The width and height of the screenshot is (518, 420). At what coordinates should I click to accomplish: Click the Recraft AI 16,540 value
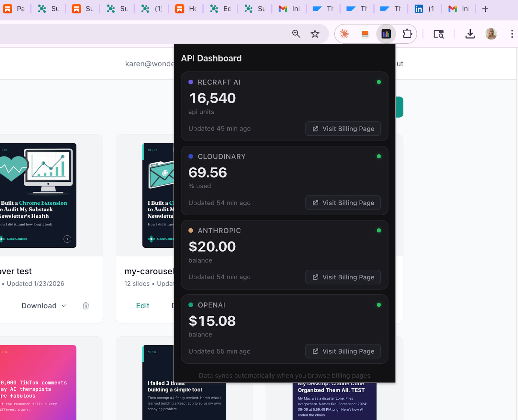[212, 98]
